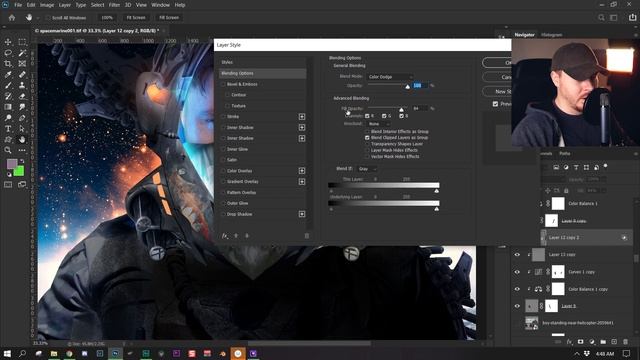Screen dimensions: 640x360
Task: Enable the Stroke style checkbox
Action: click(x=223, y=117)
